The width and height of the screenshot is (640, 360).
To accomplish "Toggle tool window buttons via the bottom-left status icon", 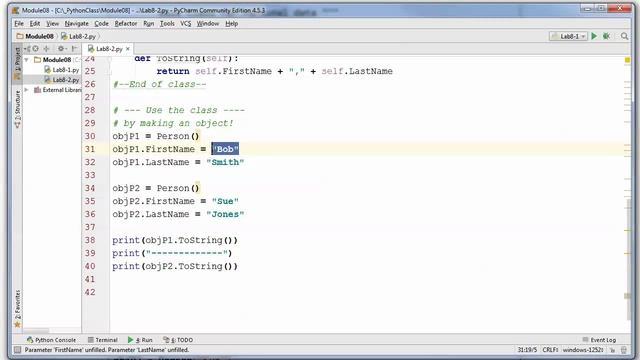I will coord(18,350).
